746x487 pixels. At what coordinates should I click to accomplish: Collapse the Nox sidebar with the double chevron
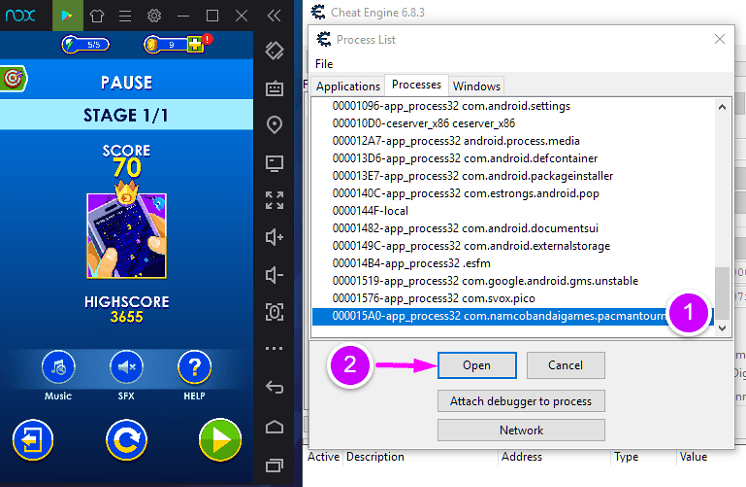point(275,16)
